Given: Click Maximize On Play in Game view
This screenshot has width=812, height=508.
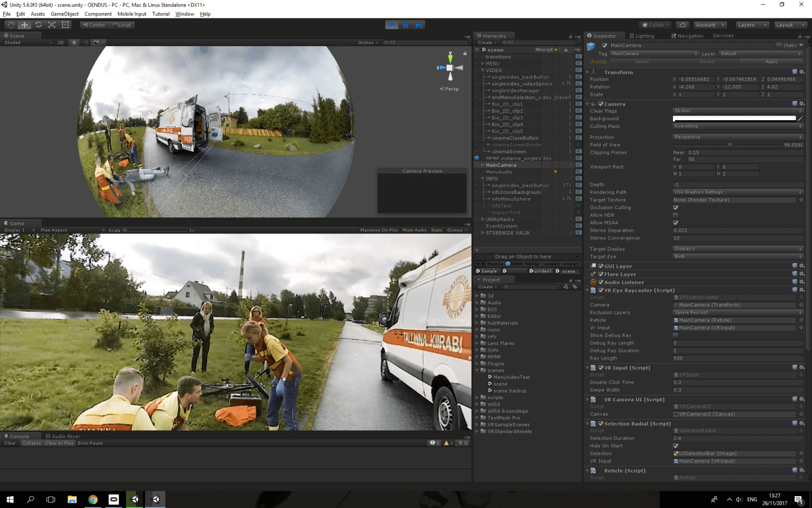Looking at the screenshot, I should [379, 230].
